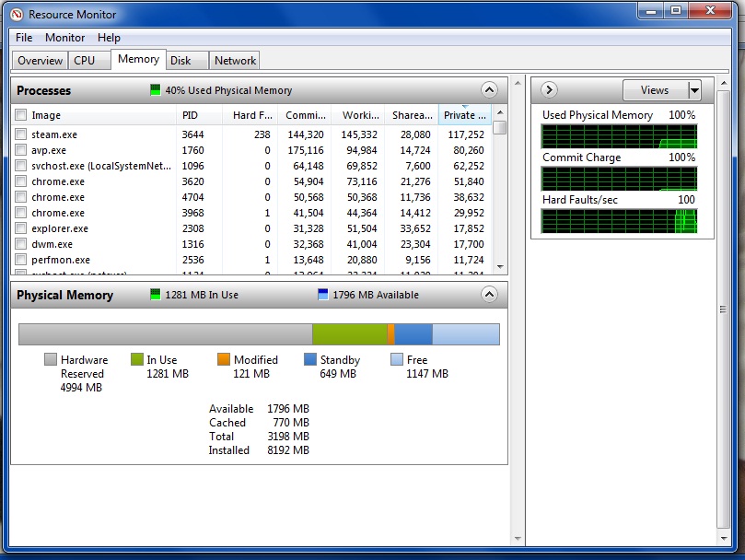
Task: Collapse the right graphs pane arrow
Action: [549, 90]
